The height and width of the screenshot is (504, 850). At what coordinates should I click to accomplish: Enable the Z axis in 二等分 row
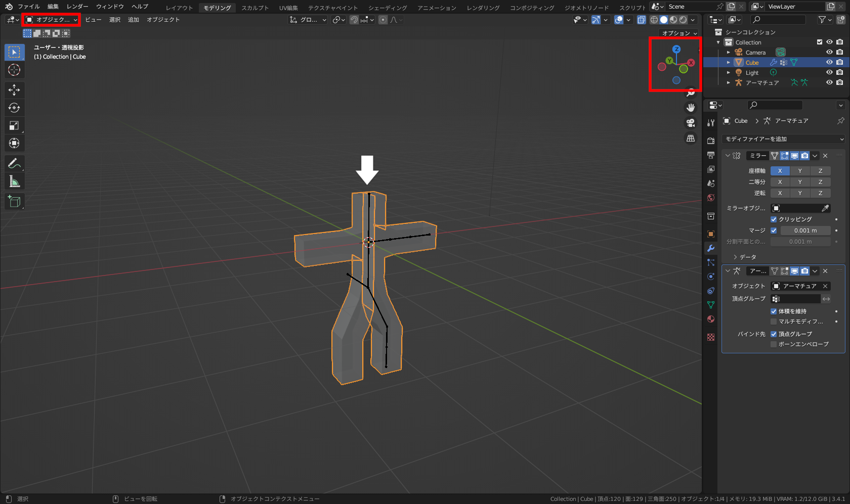820,182
